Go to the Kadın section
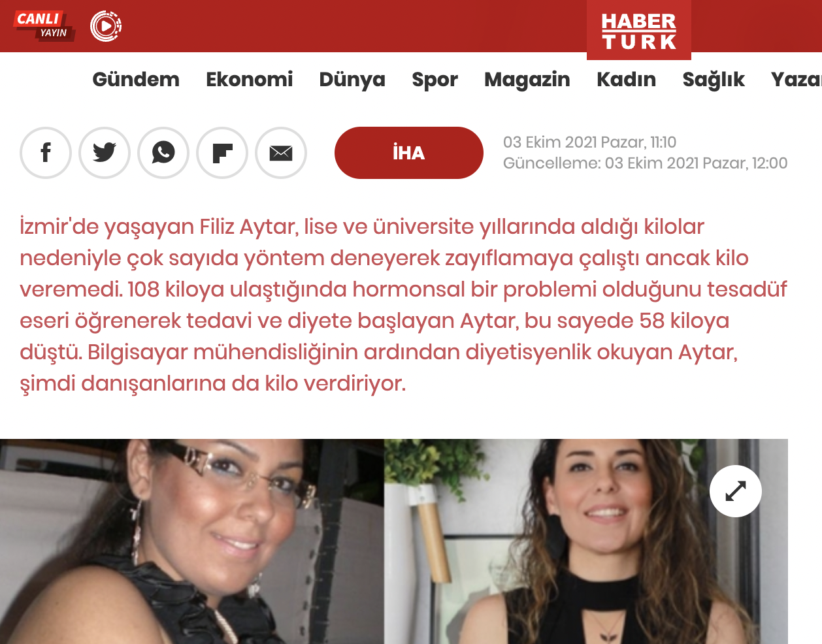Image resolution: width=822 pixels, height=644 pixels. pos(626,79)
